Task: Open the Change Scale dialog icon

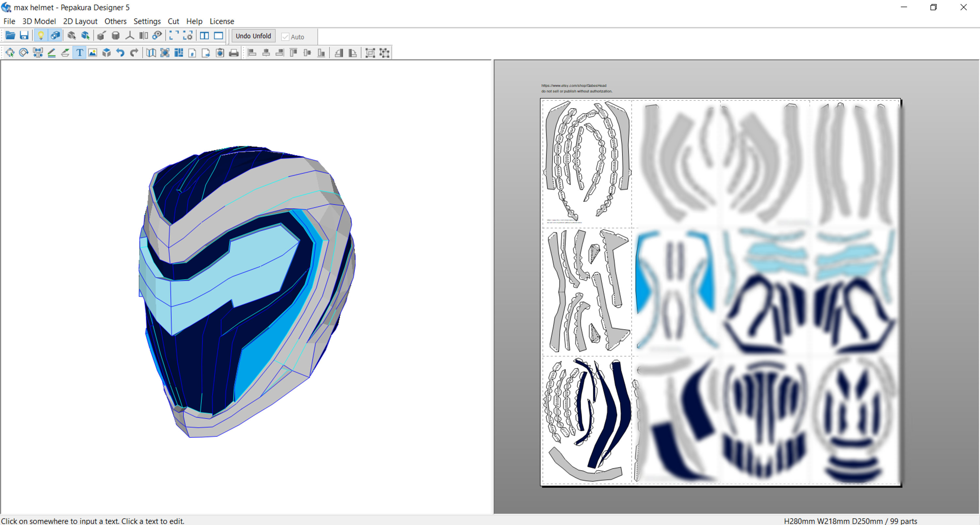Action: click(188, 35)
